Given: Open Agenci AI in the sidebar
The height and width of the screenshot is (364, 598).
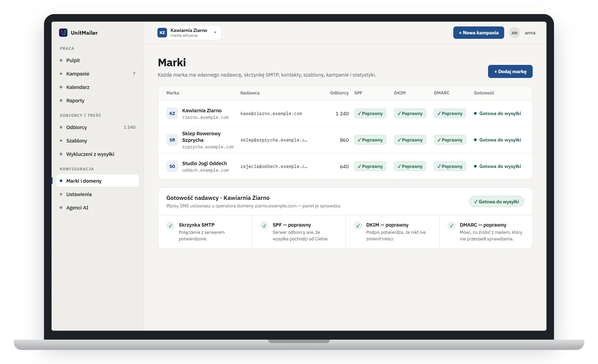Looking at the screenshot, I should point(98,208).
